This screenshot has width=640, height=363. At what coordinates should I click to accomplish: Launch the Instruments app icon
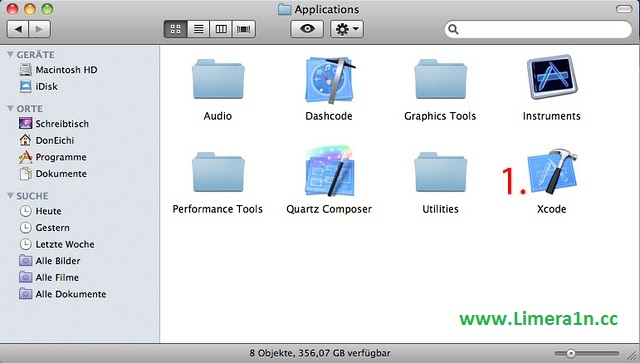552,78
